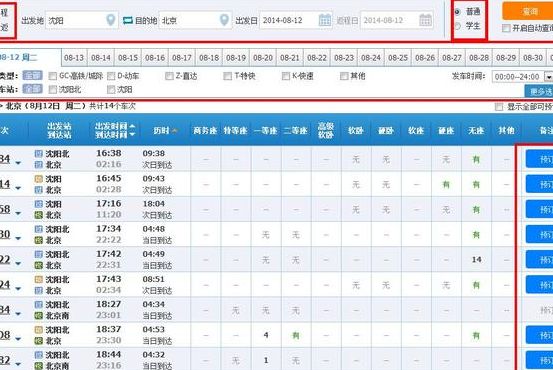This screenshot has height=370, width=553.
Task: Sort by 出发时间 using the up arrow
Action: click(132, 126)
